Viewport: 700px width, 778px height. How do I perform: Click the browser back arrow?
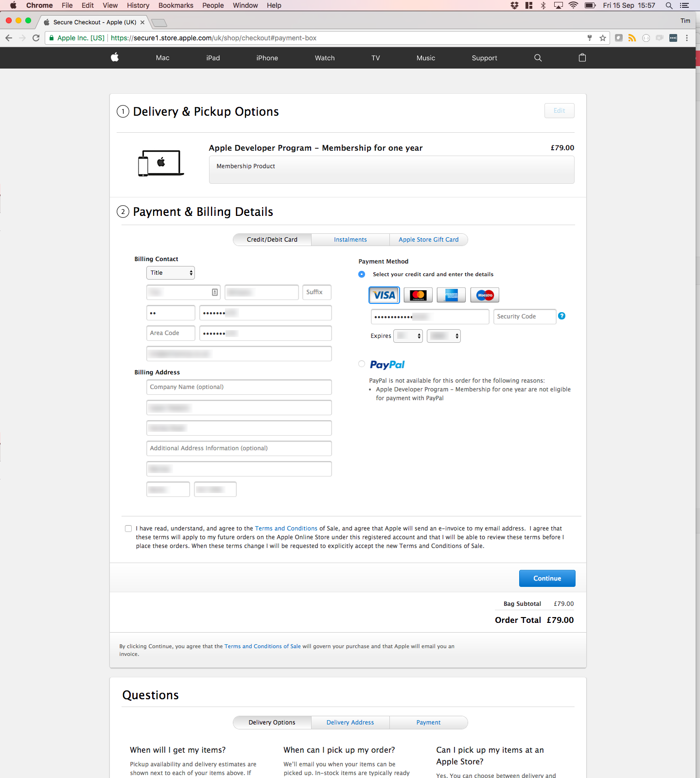click(9, 38)
